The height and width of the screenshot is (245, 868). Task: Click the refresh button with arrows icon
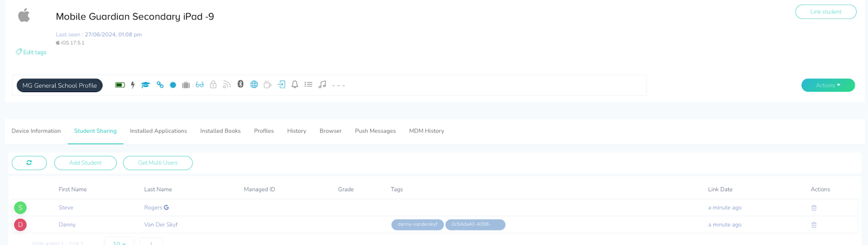[x=29, y=163]
